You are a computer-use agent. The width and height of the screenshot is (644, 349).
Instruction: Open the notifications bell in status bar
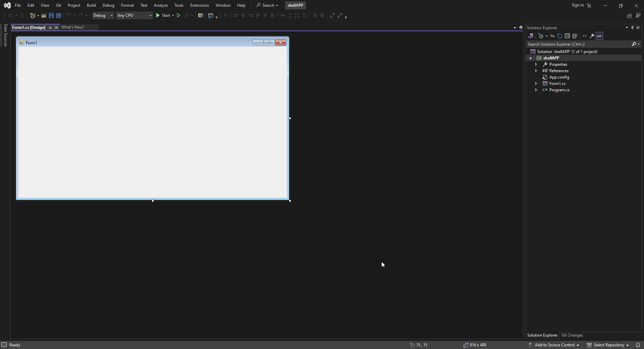coord(638,345)
